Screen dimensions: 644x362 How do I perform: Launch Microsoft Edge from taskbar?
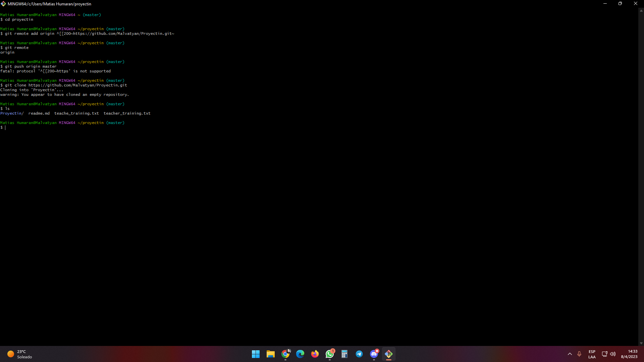point(300,354)
